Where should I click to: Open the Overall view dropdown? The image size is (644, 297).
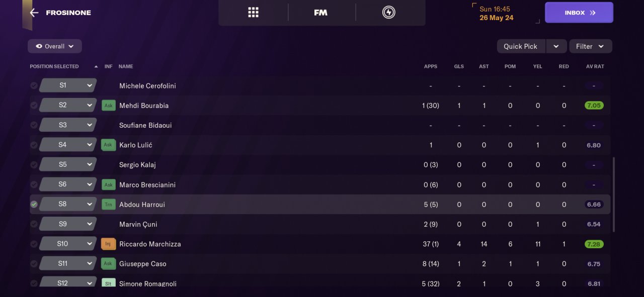(x=54, y=46)
